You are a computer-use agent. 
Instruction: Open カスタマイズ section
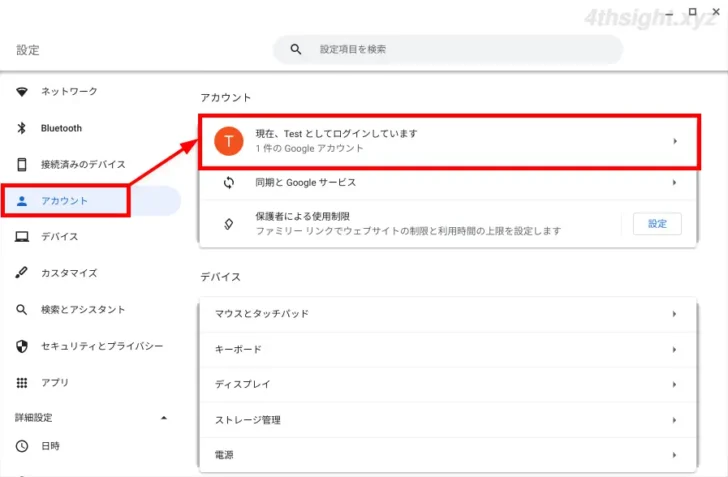click(x=69, y=273)
